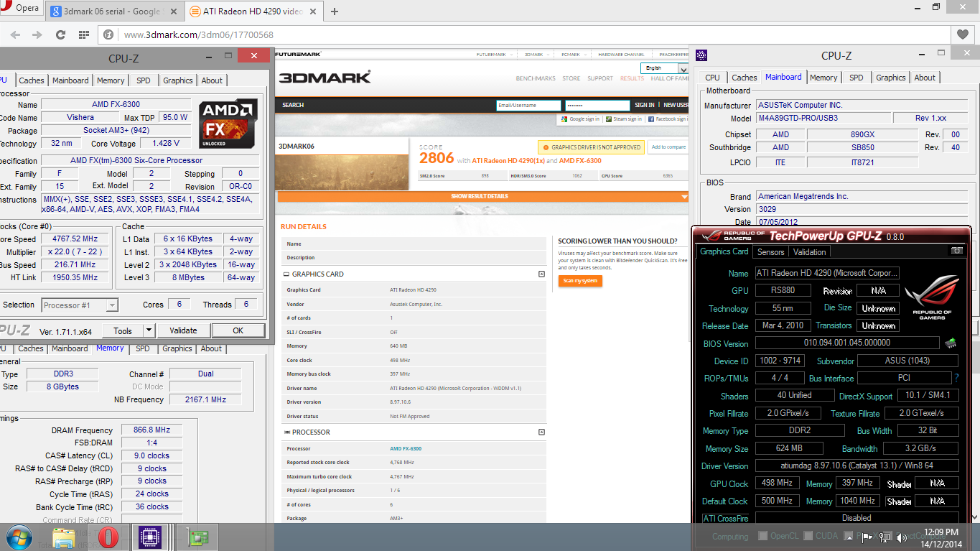Go back in browser history
The image size is (980, 551).
tap(15, 34)
